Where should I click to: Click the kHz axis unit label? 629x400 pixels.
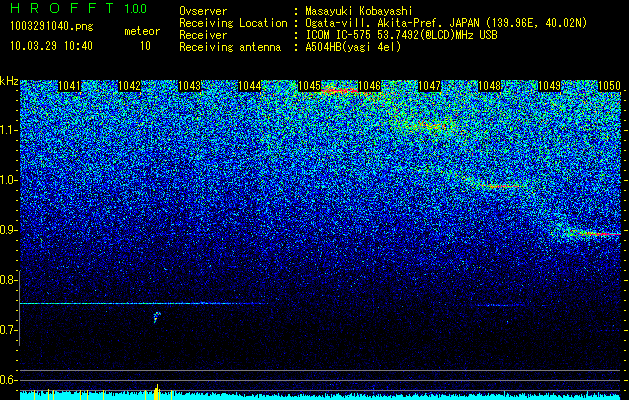(9, 82)
